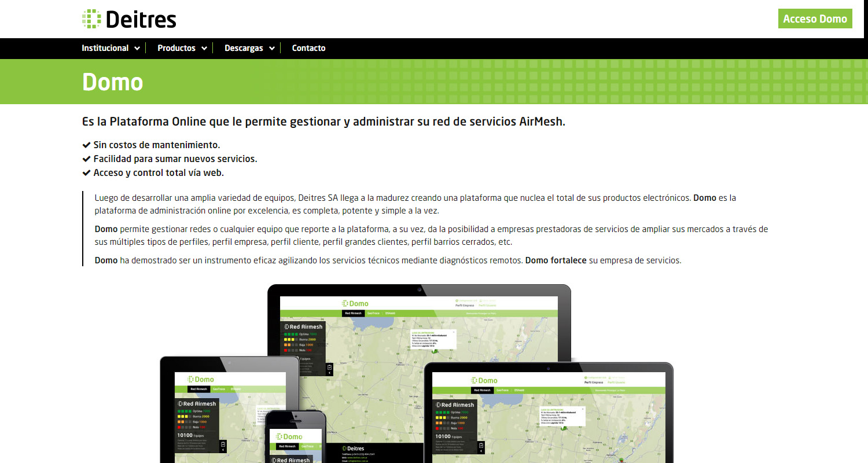
Task: Click the checkmark beside Facilidad para sumar nuevos servicios
Action: 86,159
